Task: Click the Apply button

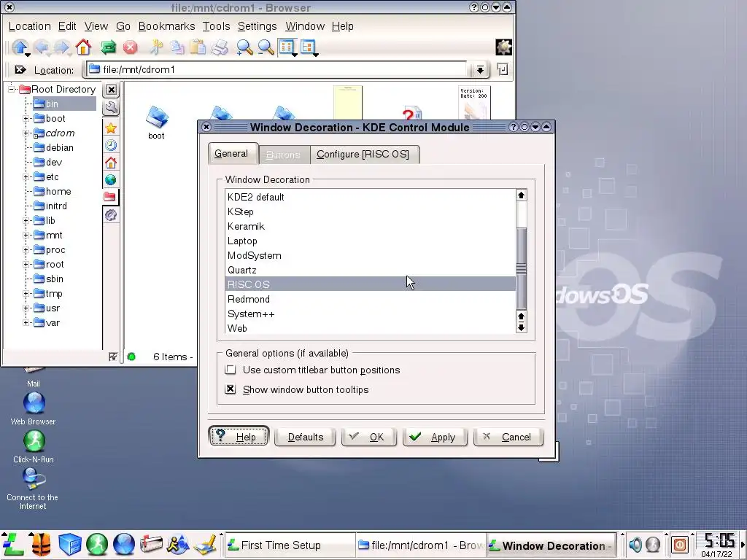Action: (x=435, y=437)
